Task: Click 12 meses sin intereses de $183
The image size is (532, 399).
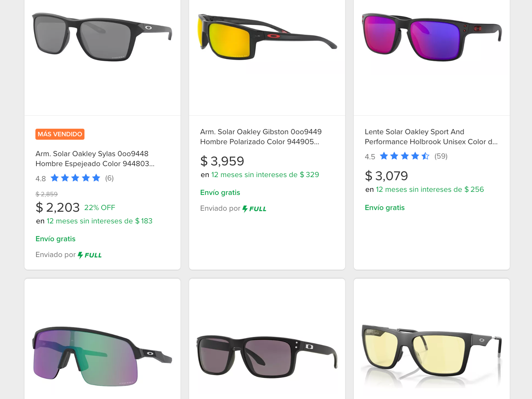Action: (x=100, y=221)
